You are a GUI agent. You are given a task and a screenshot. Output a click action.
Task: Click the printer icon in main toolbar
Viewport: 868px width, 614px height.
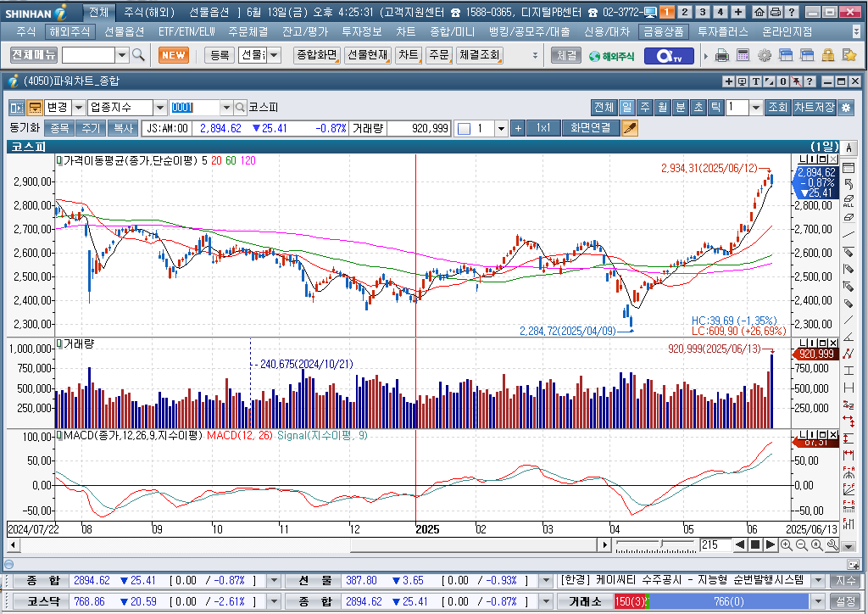[x=722, y=55]
